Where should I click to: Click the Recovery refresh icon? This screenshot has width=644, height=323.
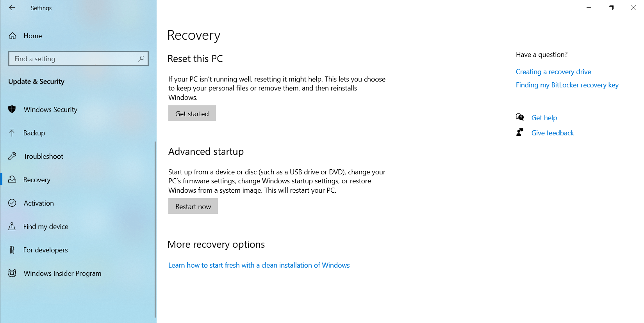point(12,179)
